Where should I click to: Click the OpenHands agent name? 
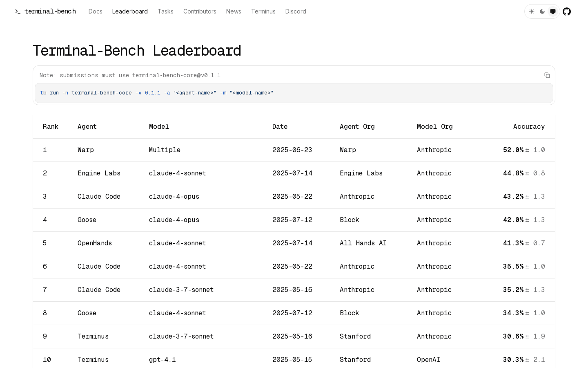tap(95, 243)
